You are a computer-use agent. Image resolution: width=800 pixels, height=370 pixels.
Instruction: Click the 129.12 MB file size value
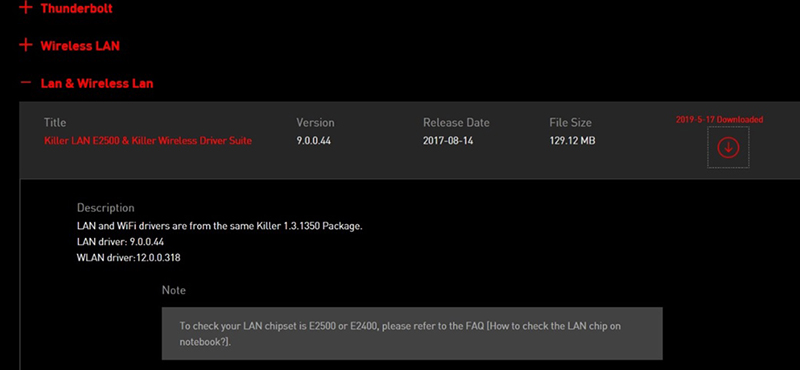(572, 140)
